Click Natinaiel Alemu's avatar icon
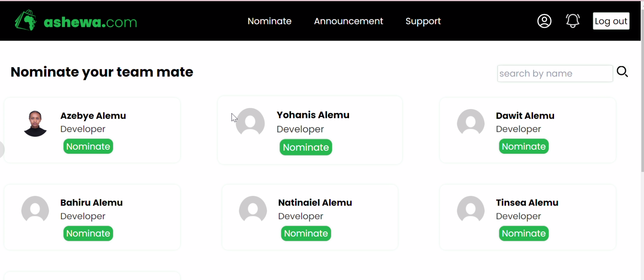 coord(253,209)
